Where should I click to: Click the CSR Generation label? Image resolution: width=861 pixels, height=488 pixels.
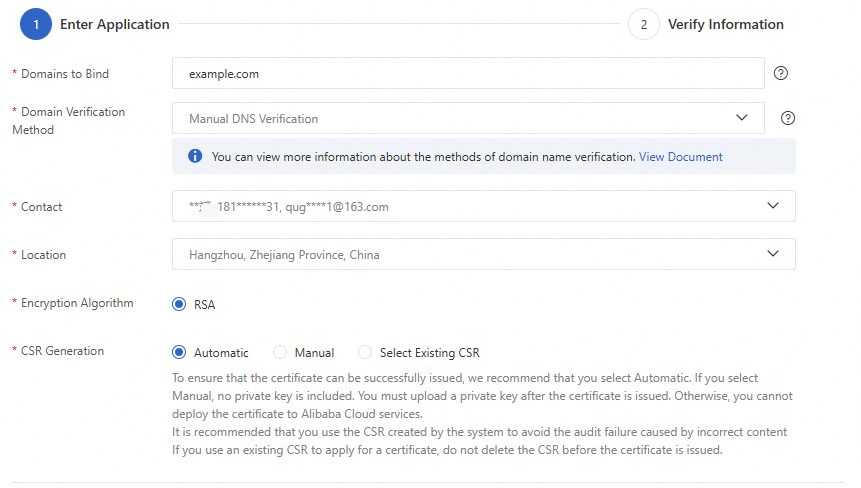(x=62, y=351)
